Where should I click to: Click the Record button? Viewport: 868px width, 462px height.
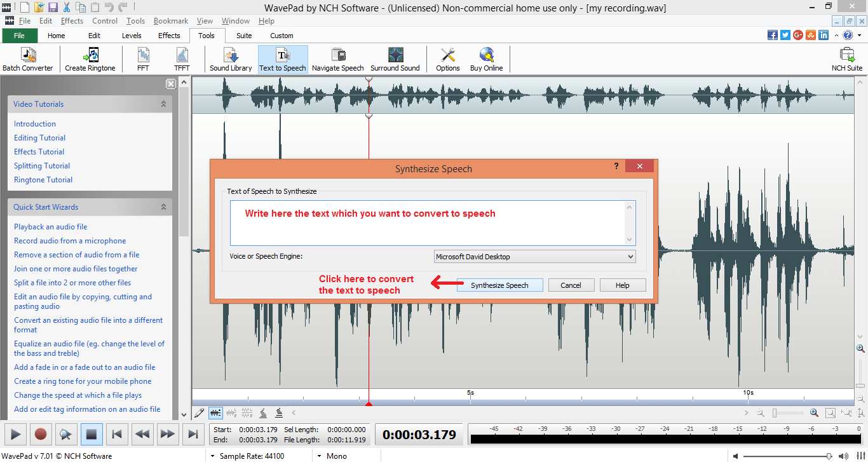click(40, 434)
